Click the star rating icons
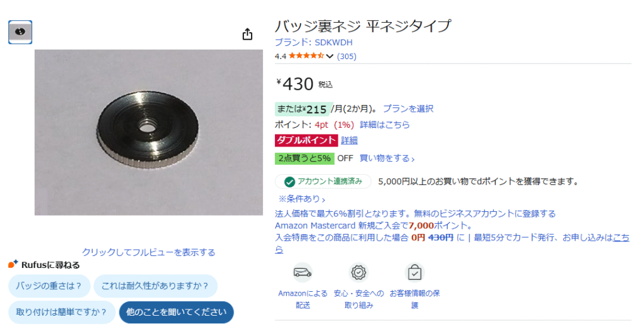The image size is (644, 327). (x=306, y=56)
